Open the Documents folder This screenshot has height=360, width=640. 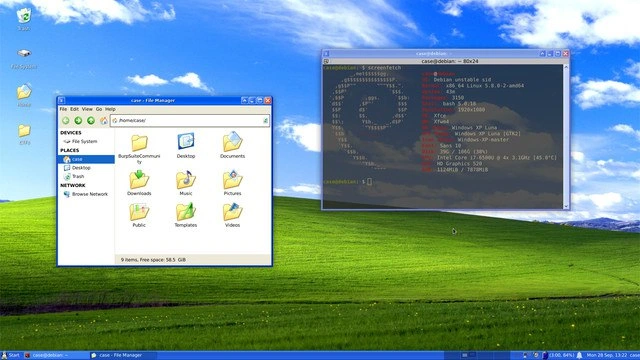pyautogui.click(x=233, y=145)
